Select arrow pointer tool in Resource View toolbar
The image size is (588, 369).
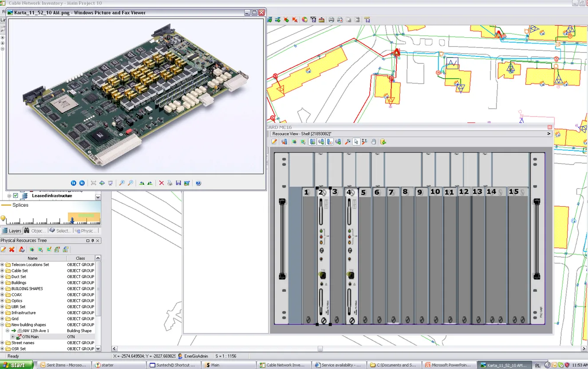click(x=356, y=142)
